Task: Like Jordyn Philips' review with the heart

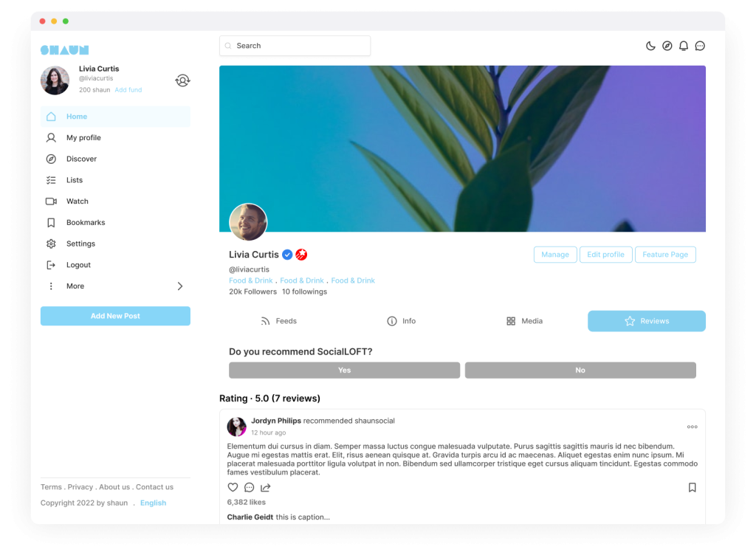Action: [233, 487]
